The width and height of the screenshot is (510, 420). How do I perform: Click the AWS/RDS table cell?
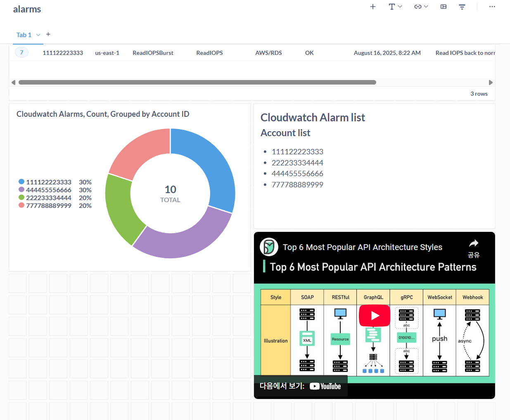(x=268, y=53)
